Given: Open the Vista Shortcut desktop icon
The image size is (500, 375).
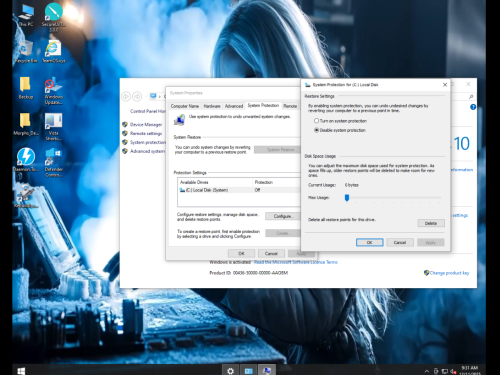Looking at the screenshot, I should [x=53, y=127].
